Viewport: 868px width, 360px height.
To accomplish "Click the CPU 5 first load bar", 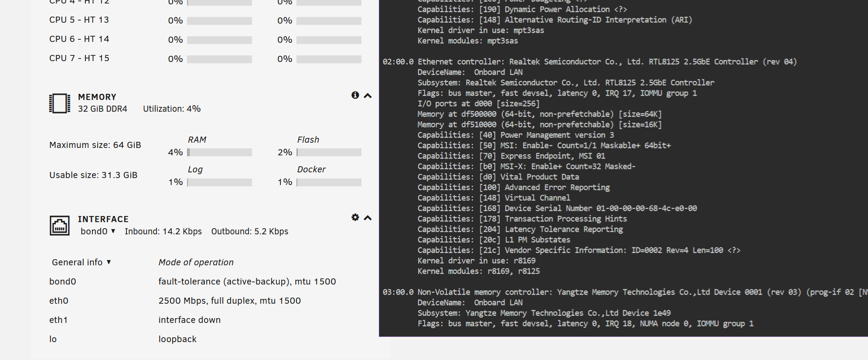I will 219,21.
